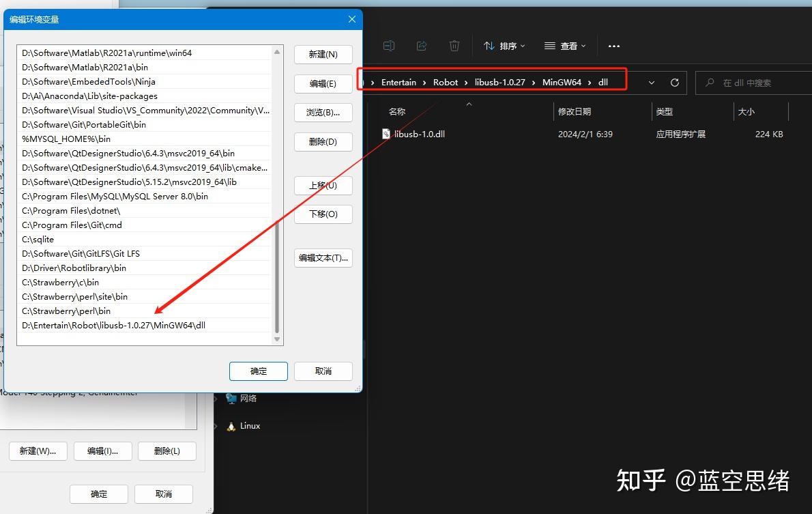
Task: Select D:\Software\EmbededTools\Ninja entry
Action: (x=144, y=82)
